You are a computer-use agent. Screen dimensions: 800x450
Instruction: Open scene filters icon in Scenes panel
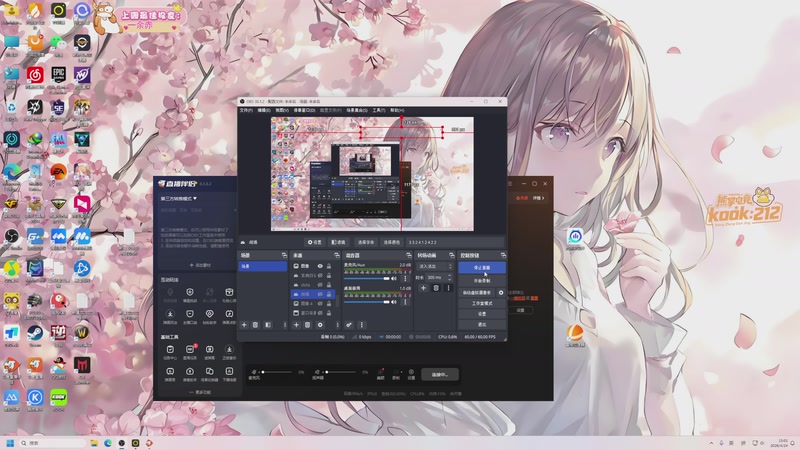(268, 325)
